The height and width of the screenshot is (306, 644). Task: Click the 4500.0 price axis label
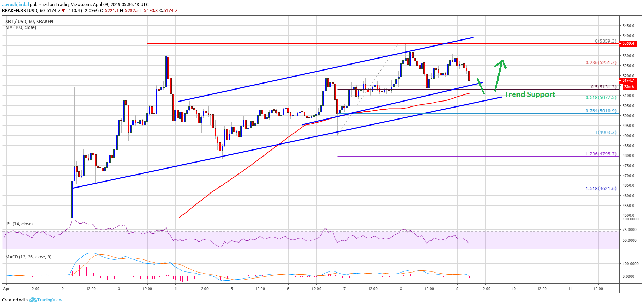(x=628, y=215)
